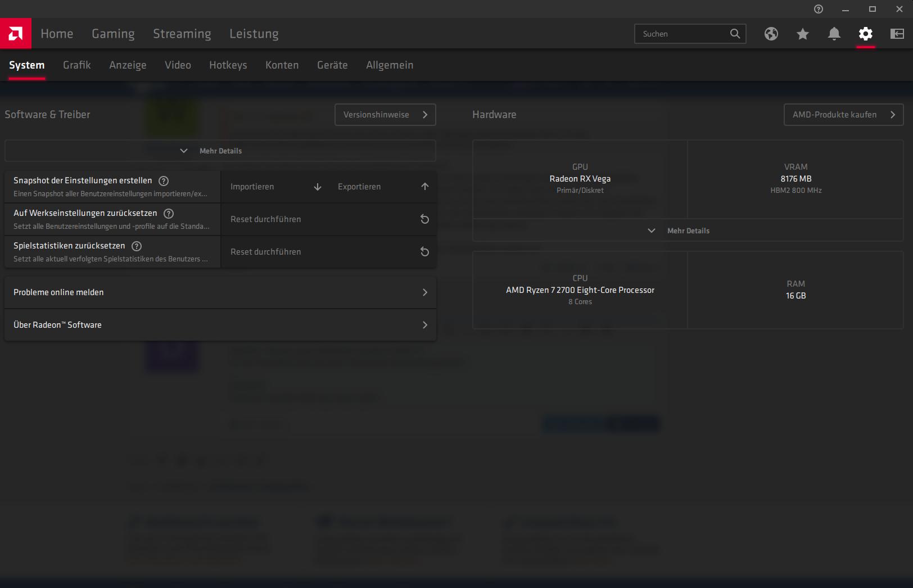913x588 pixels.
Task: Click AMD-Produkte kaufen button
Action: click(844, 115)
